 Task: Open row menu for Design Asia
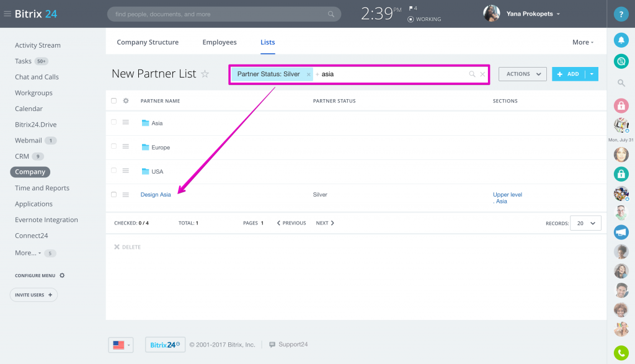tap(125, 195)
